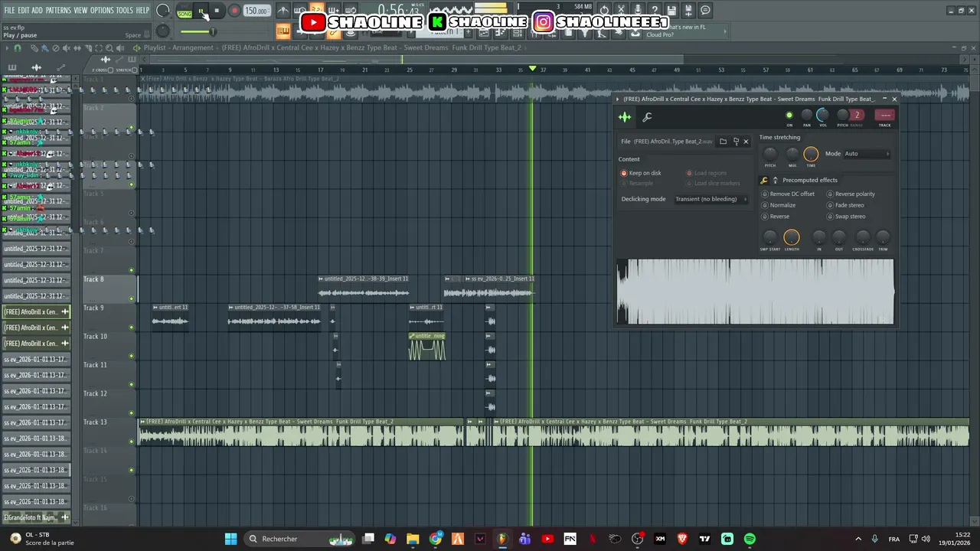Screen dimensions: 980x551
Task: Open Windows Start button
Action: (x=230, y=539)
